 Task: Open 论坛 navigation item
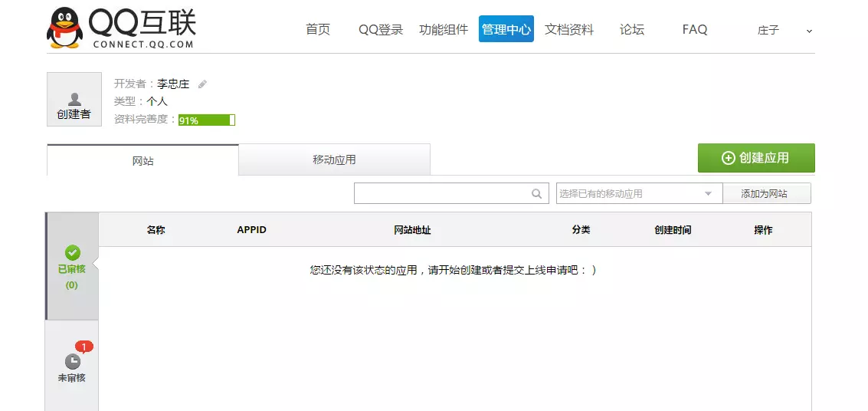coord(631,29)
